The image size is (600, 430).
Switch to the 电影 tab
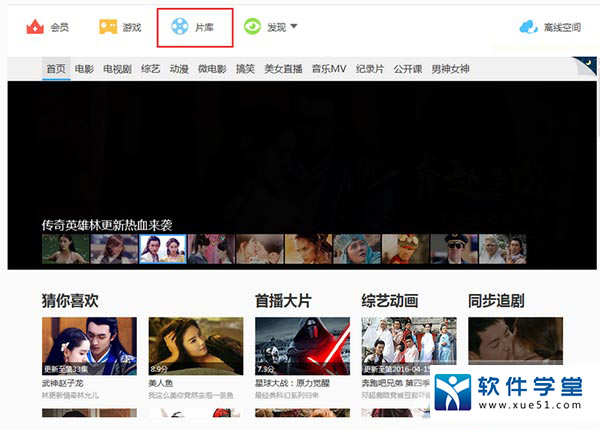tap(84, 69)
